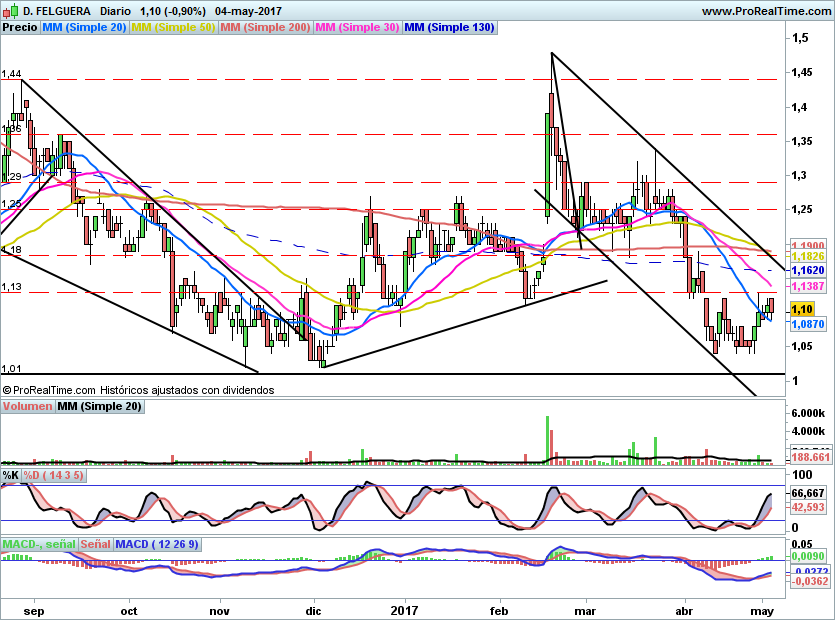Click the volume panel MM (Simple 20) label
Screen dimensions: 835x620
[99, 406]
